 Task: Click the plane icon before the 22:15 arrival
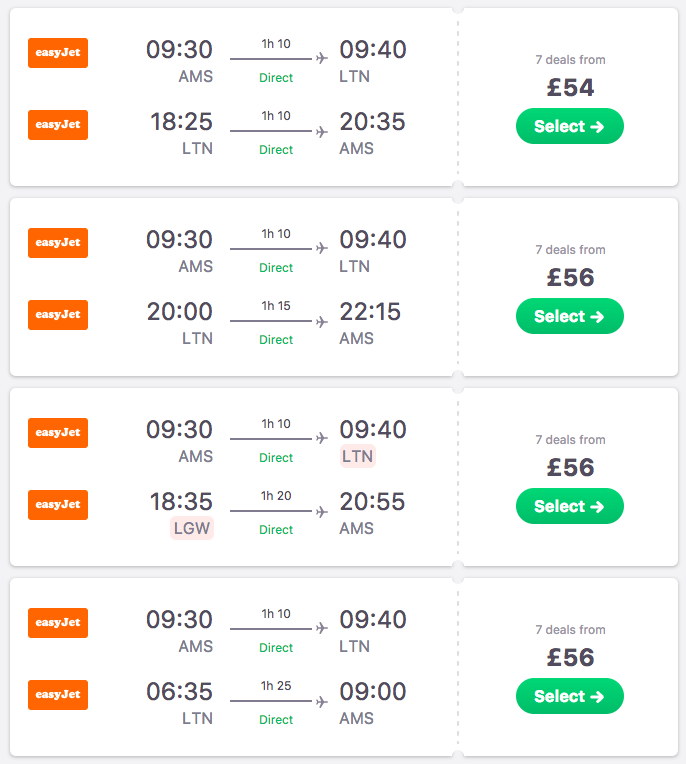(x=322, y=321)
